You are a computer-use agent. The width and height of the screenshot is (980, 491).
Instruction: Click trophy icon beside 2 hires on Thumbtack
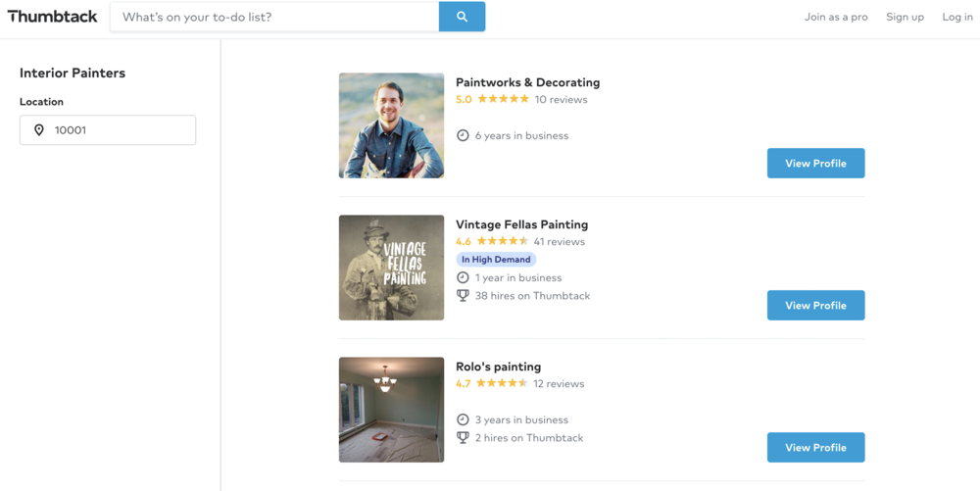tap(463, 438)
